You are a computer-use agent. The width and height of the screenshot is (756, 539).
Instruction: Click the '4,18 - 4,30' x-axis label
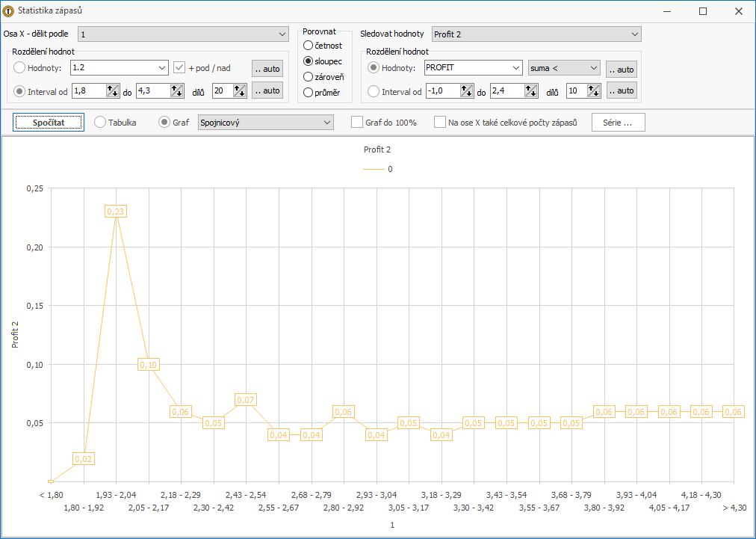click(x=701, y=495)
